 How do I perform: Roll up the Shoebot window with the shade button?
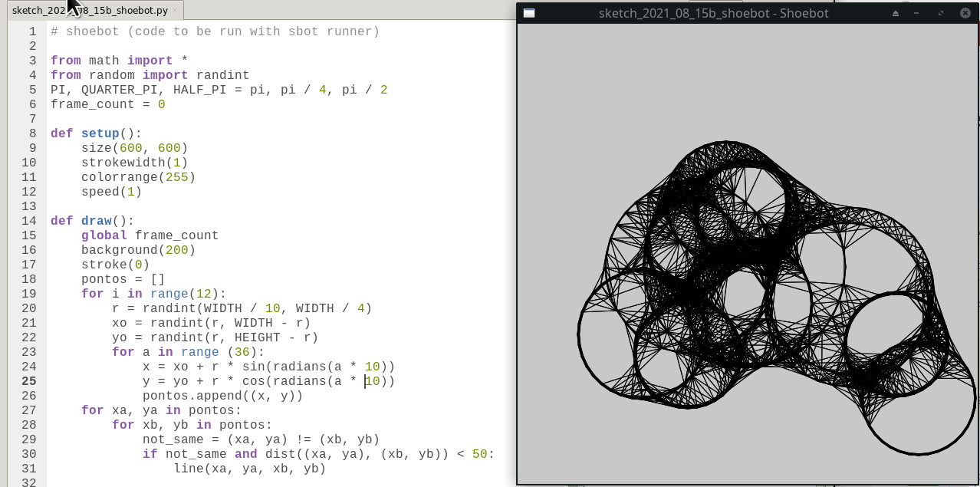895,13
